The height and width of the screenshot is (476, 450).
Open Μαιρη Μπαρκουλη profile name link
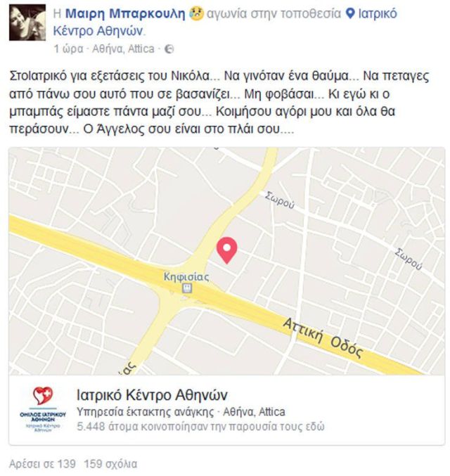(125, 14)
